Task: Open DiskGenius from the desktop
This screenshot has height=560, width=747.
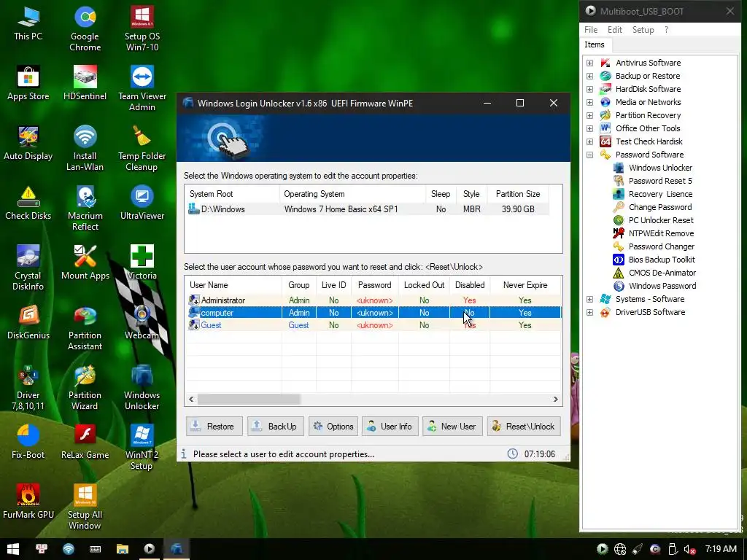Action: pos(28,322)
